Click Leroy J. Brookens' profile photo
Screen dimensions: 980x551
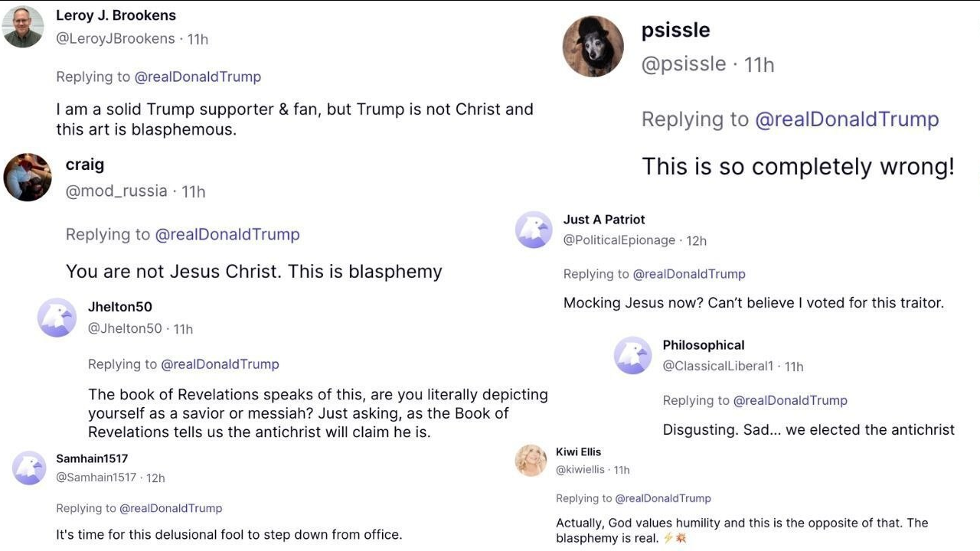pos(23,28)
